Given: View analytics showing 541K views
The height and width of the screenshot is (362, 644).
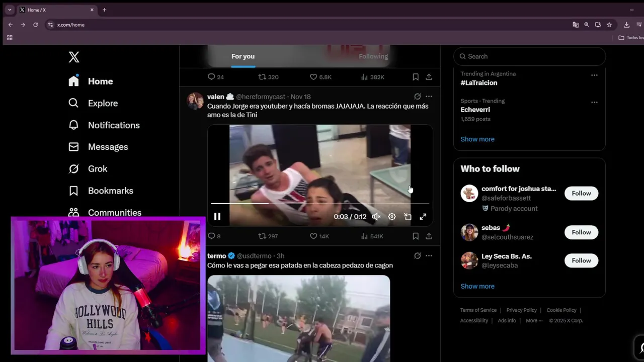Looking at the screenshot, I should [372, 236].
